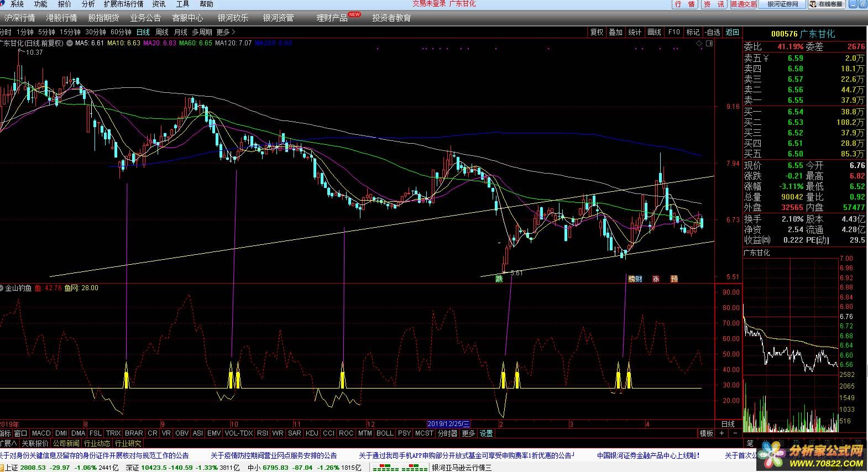This screenshot has height=472, width=868.
Task: Open the 关联报价 tab
Action: 35,443
